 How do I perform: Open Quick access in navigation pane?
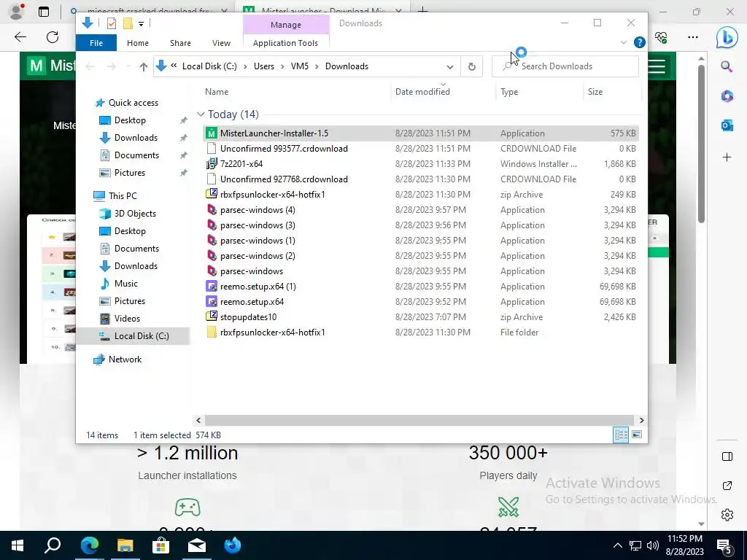pos(133,103)
